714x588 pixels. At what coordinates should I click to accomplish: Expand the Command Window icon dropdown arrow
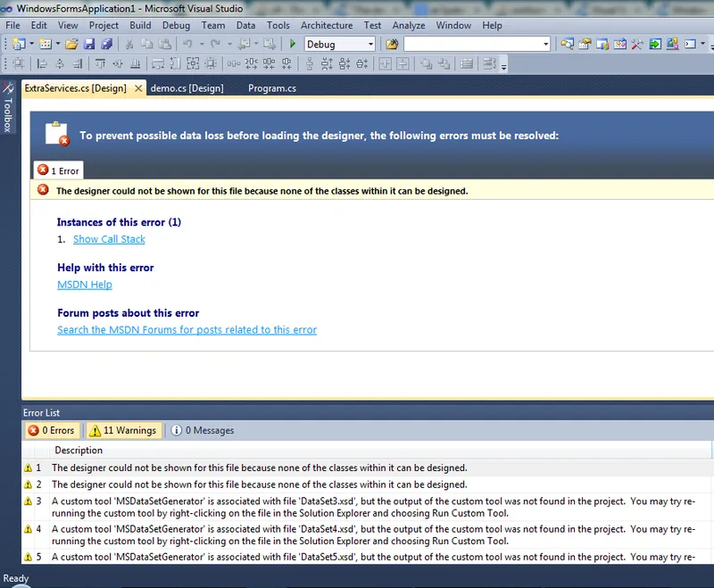(702, 44)
